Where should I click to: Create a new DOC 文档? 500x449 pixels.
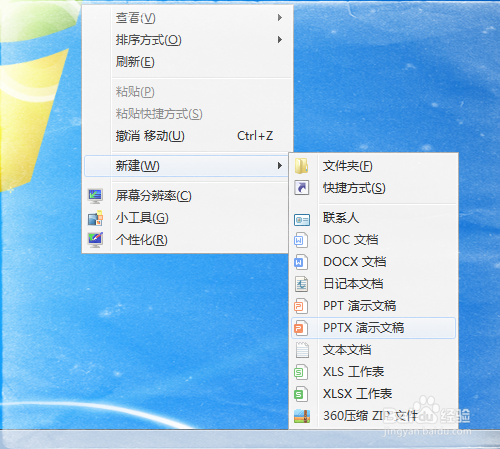point(374,240)
